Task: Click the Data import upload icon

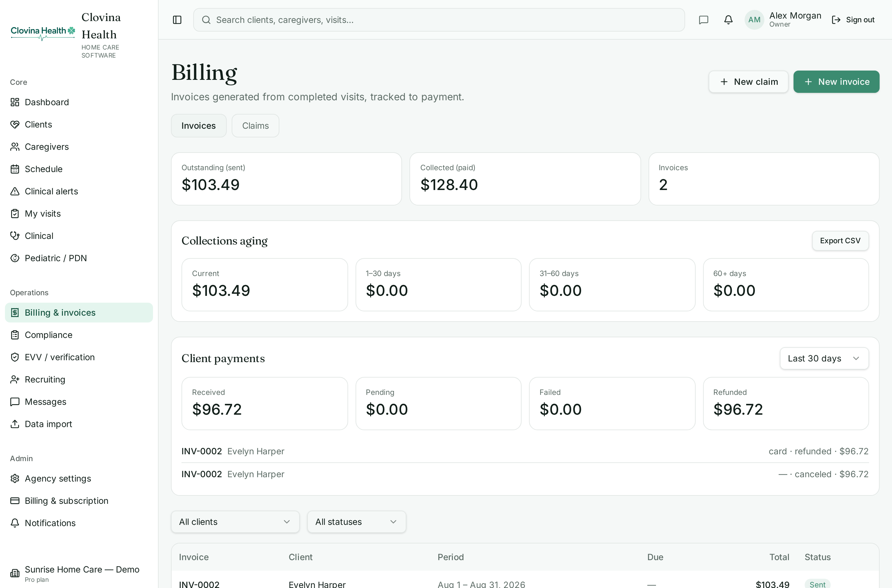Action: pyautogui.click(x=15, y=424)
